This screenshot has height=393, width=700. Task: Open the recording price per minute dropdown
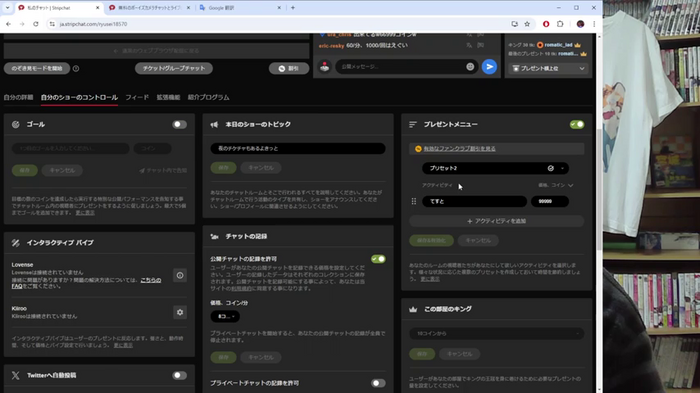pos(225,316)
